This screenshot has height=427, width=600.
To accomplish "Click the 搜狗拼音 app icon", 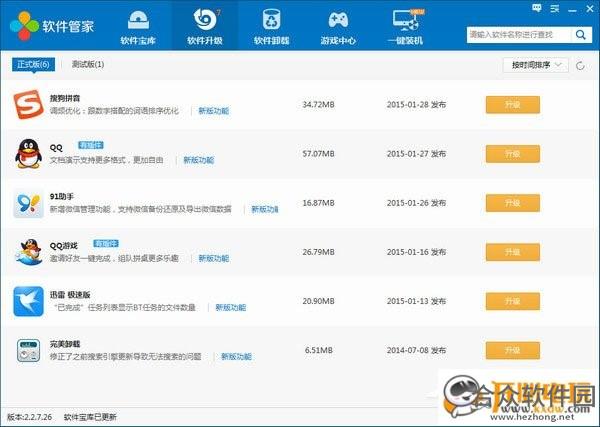I will click(28, 104).
